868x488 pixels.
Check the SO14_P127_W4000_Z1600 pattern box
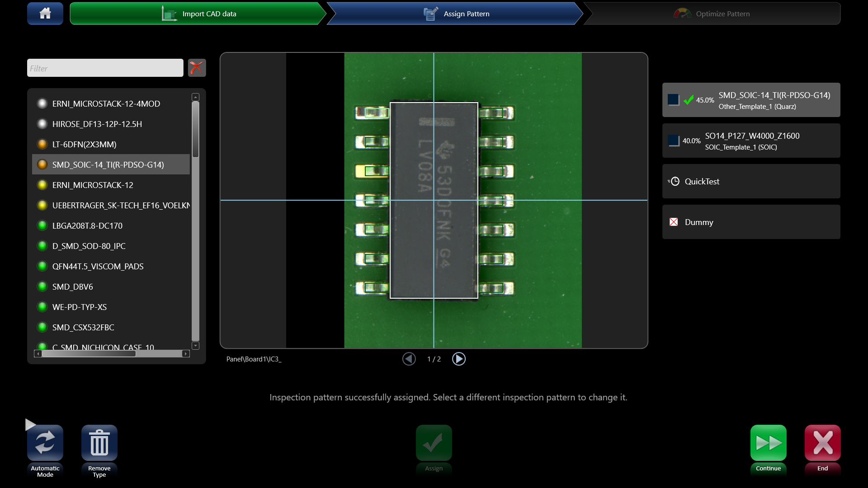click(673, 141)
